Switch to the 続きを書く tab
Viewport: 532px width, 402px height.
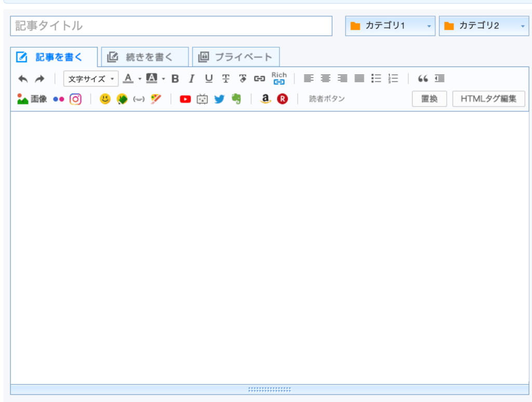point(144,57)
